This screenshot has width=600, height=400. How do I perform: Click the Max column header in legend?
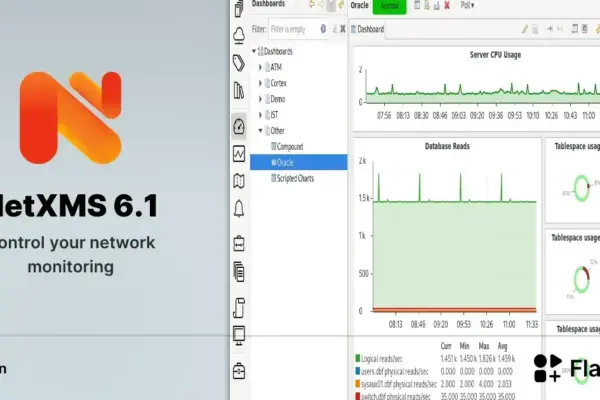point(484,346)
